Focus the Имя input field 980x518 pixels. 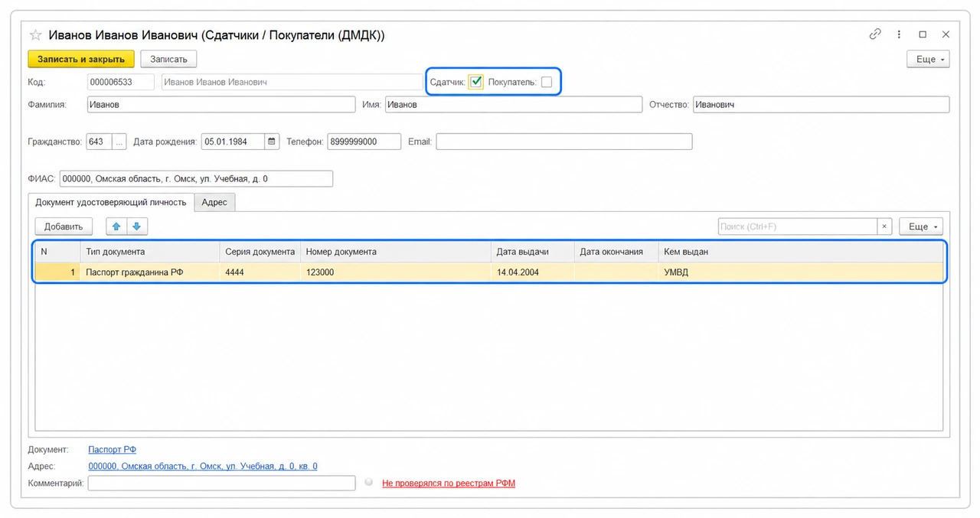(x=514, y=105)
